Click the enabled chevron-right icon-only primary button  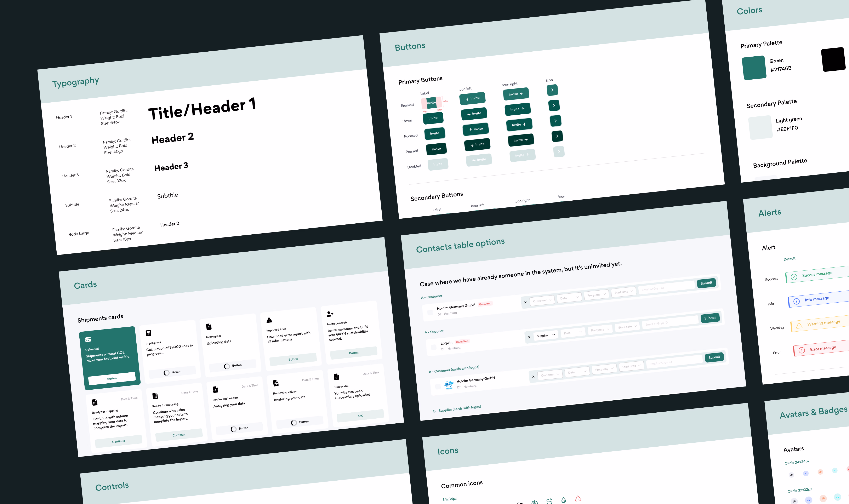click(x=552, y=90)
